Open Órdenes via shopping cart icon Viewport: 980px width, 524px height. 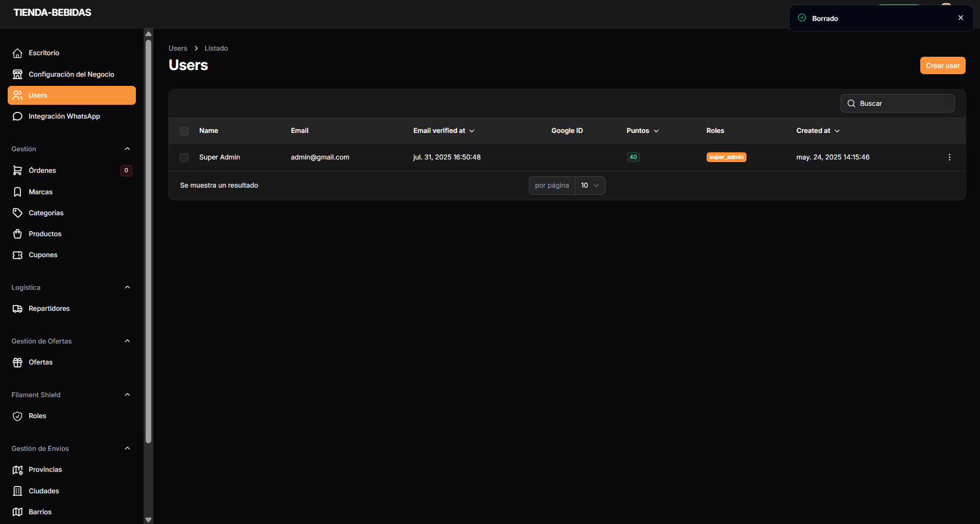click(x=17, y=171)
